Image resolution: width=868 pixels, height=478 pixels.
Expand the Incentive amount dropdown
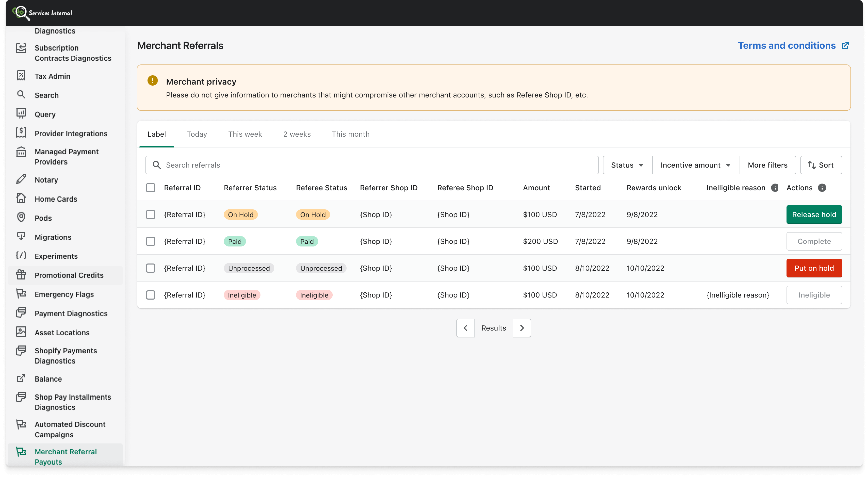coord(695,165)
